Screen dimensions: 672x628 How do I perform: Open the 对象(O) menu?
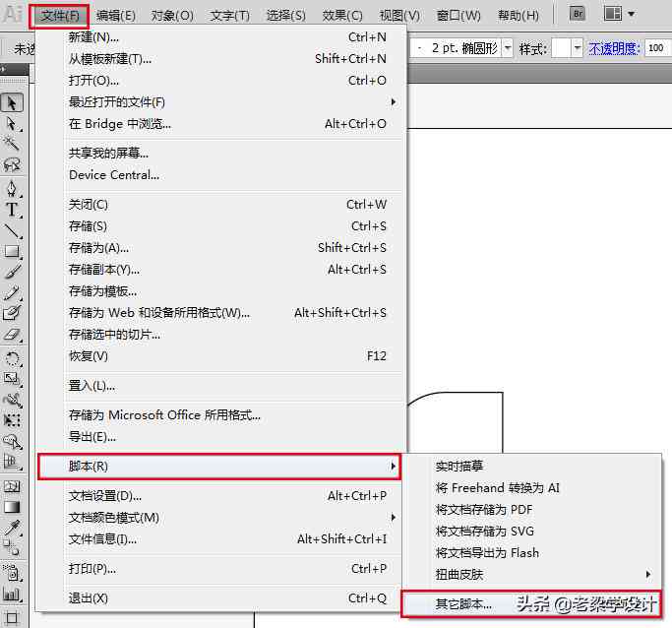pyautogui.click(x=172, y=16)
